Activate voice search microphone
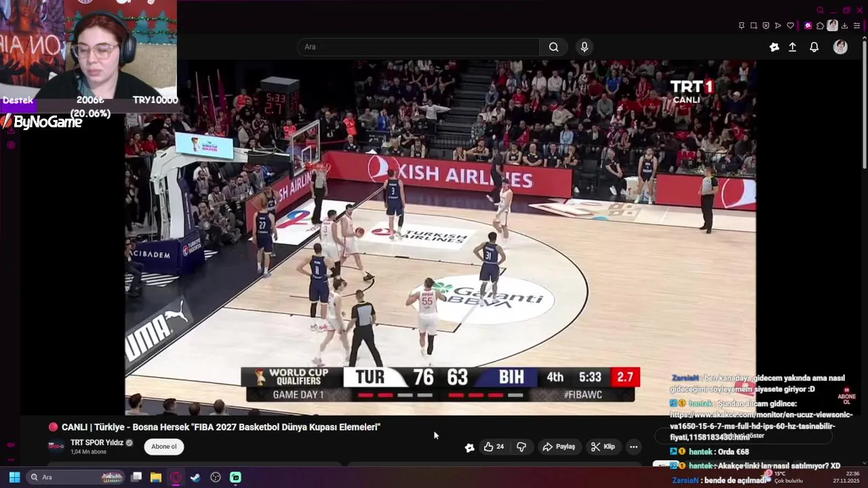This screenshot has width=868, height=488. point(585,47)
